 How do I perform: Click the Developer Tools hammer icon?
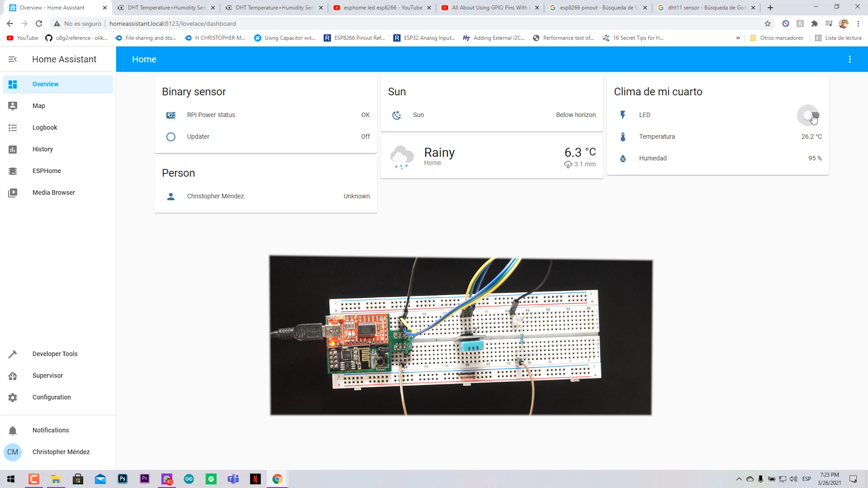click(13, 354)
